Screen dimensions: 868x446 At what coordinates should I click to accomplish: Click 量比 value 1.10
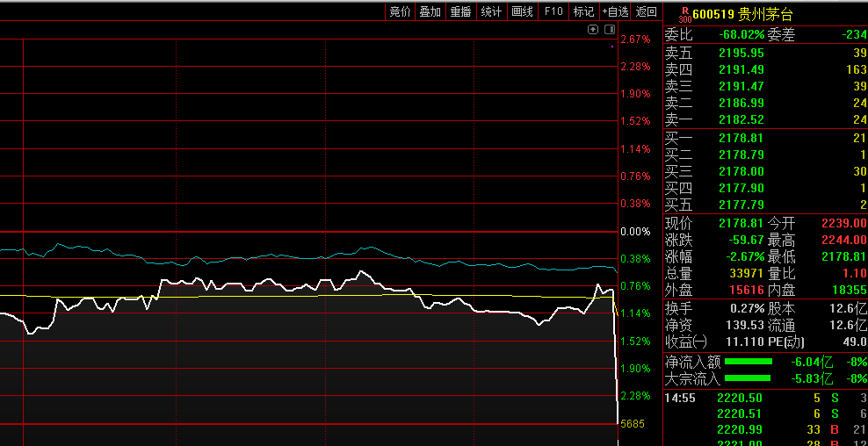[856, 273]
